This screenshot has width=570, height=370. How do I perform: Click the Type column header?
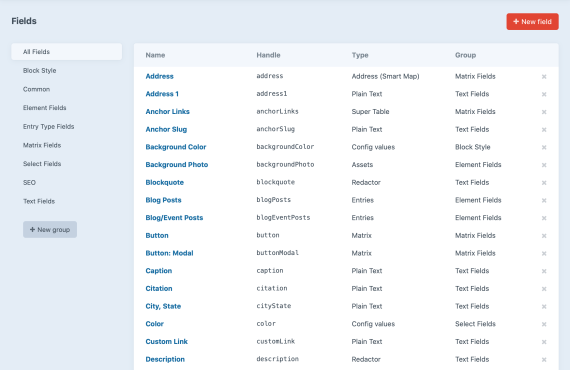[x=360, y=55]
